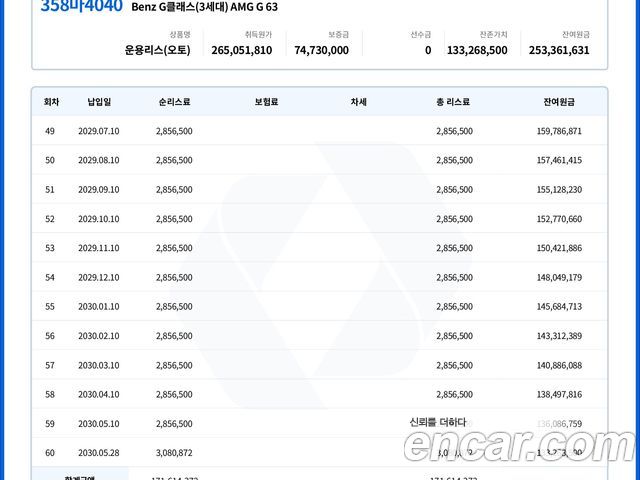Viewport: 640px width, 480px height.
Task: Click the 신뢰를 더하다 slogan text
Action: pyautogui.click(x=437, y=422)
